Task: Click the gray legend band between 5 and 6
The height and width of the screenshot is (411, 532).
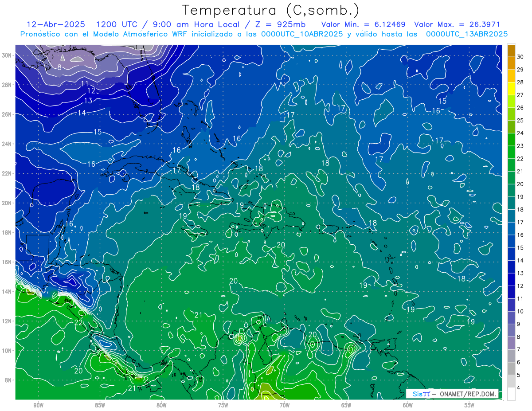Action: 511,368
